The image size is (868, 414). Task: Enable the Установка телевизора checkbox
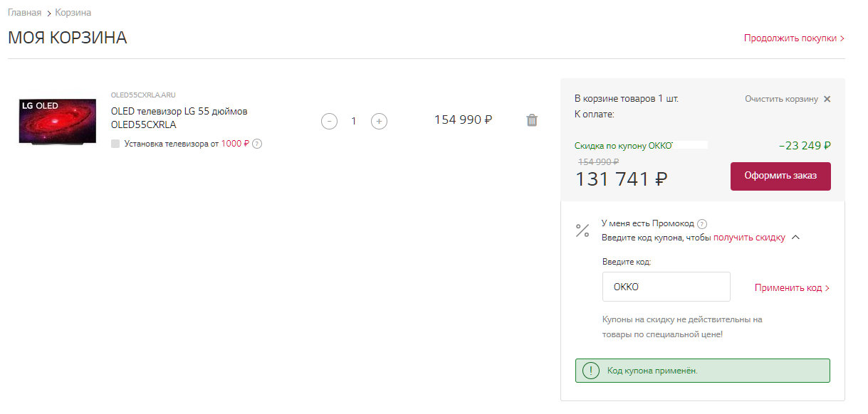115,144
